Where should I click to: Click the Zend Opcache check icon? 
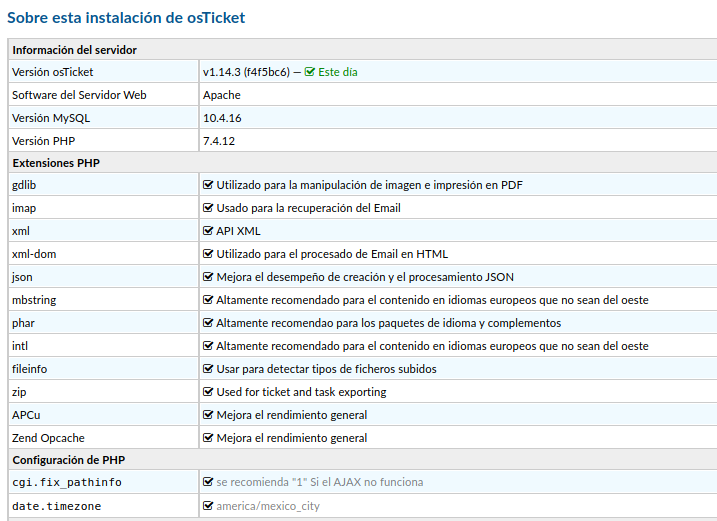point(208,438)
